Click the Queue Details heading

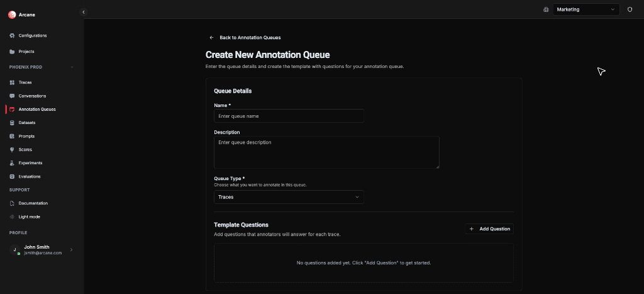[233, 91]
